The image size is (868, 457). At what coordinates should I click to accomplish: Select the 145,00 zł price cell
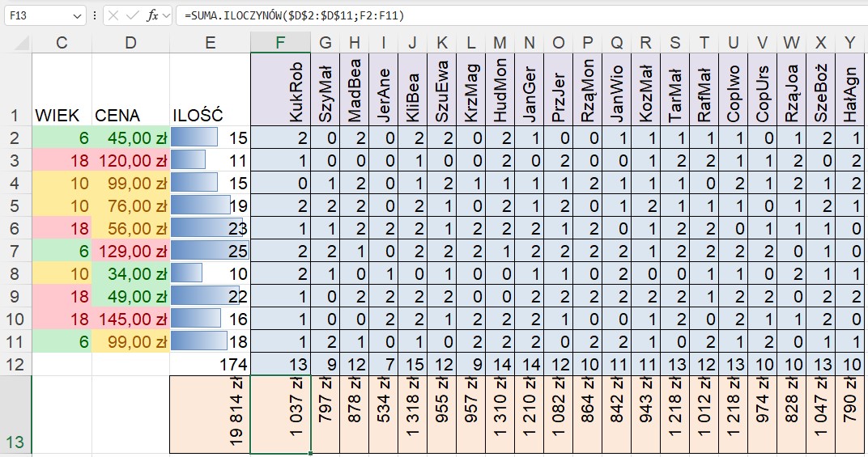pyautogui.click(x=130, y=319)
